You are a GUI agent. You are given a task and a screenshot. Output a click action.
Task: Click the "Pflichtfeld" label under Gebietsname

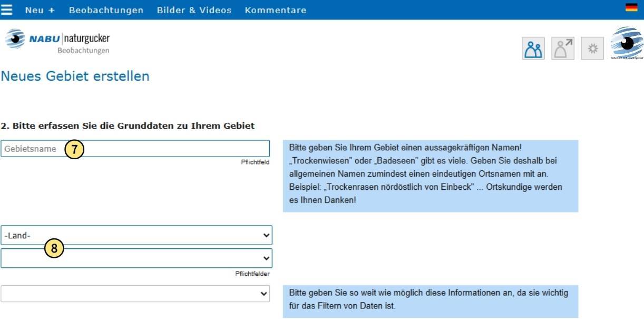(x=255, y=162)
